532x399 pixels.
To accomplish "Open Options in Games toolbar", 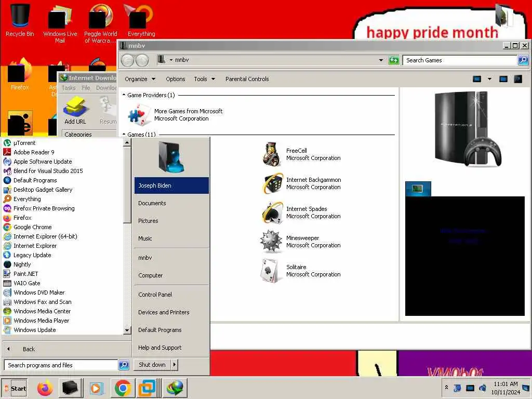I will click(176, 79).
